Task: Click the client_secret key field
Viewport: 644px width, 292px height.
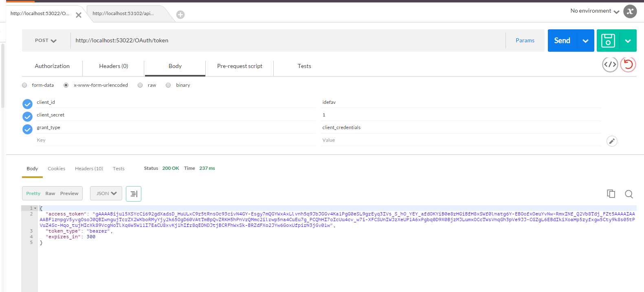Action: tap(176, 115)
